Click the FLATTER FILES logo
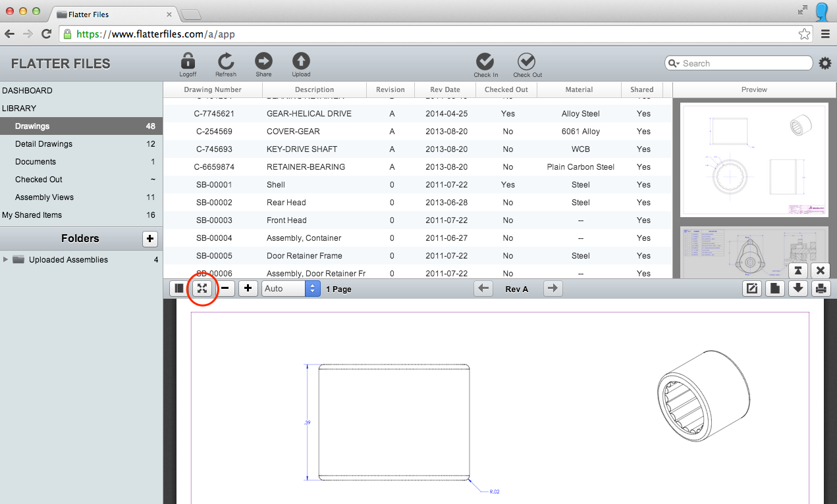Image resolution: width=837 pixels, height=504 pixels. pyautogui.click(x=61, y=64)
